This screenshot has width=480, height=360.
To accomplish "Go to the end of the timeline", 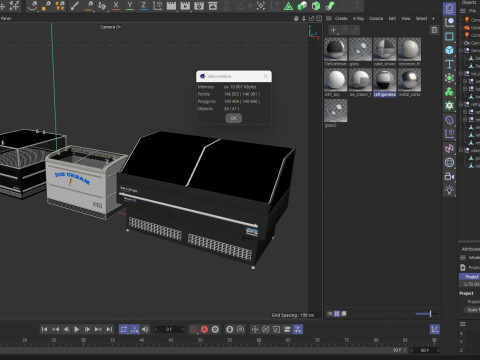I will pyautogui.click(x=109, y=329).
